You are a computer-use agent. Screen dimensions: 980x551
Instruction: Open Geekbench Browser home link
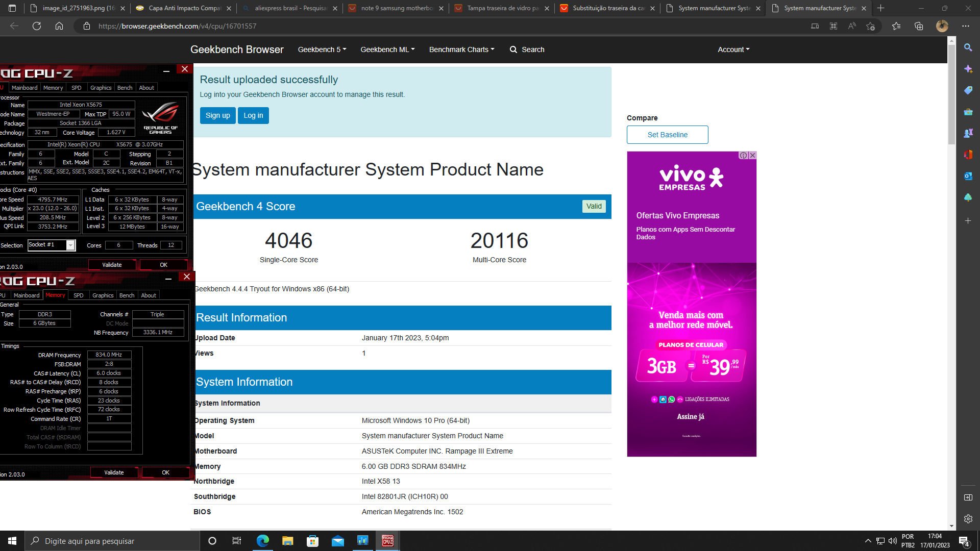237,49
